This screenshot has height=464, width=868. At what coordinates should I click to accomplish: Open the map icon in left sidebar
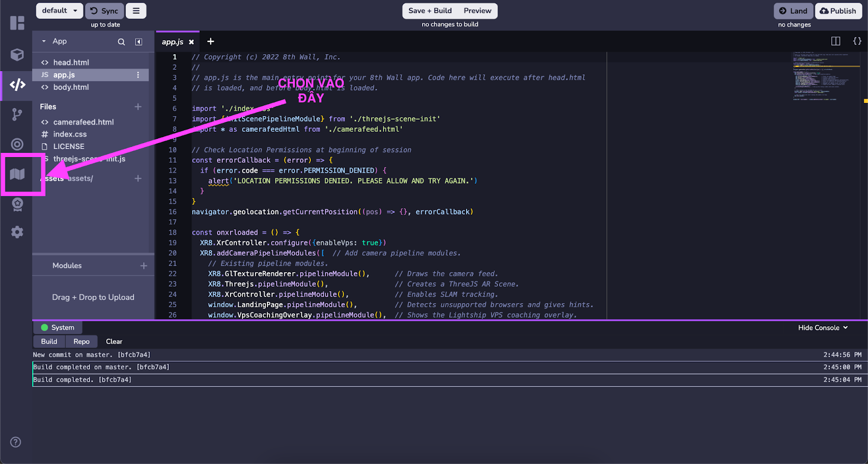coord(17,174)
